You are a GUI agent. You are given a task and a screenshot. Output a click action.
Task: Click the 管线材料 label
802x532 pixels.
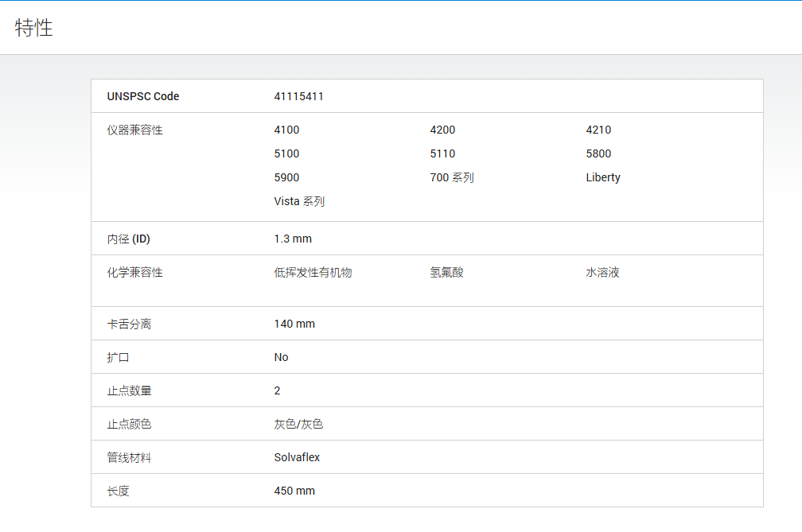(x=129, y=457)
